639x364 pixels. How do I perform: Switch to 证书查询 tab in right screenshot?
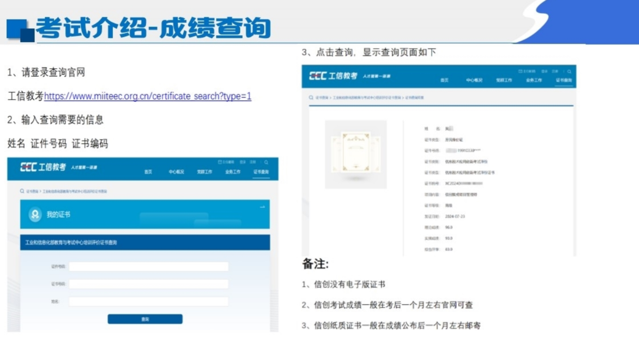(563, 80)
